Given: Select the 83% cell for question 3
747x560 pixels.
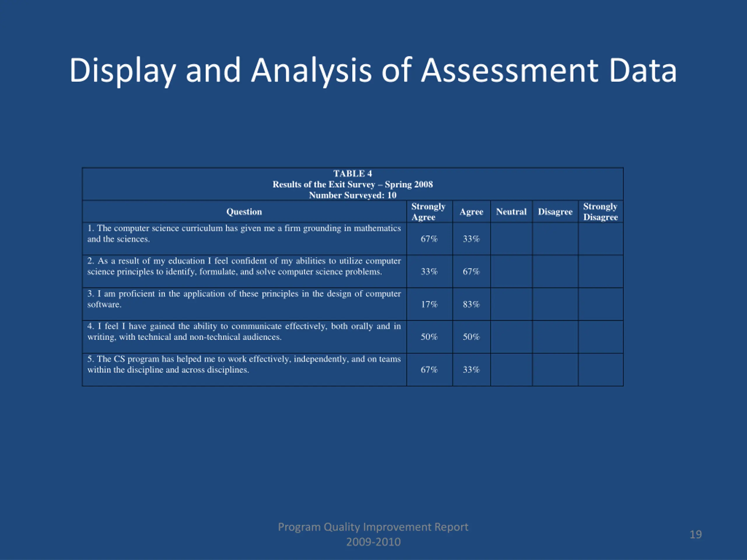Looking at the screenshot, I should (x=471, y=304).
